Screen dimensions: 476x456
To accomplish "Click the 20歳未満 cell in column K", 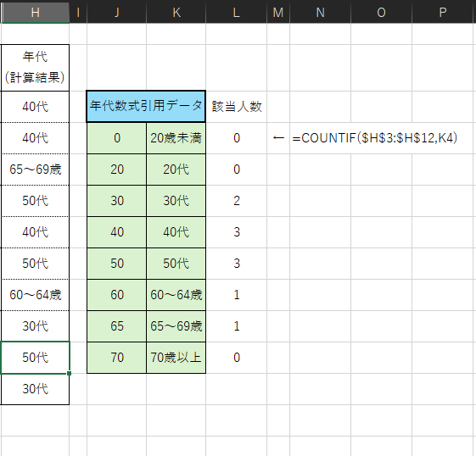I will [176, 138].
